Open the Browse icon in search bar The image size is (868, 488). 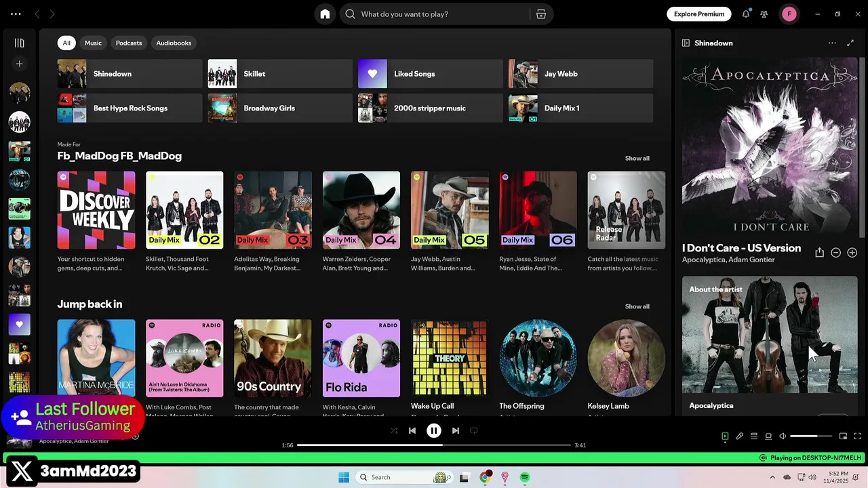(540, 14)
